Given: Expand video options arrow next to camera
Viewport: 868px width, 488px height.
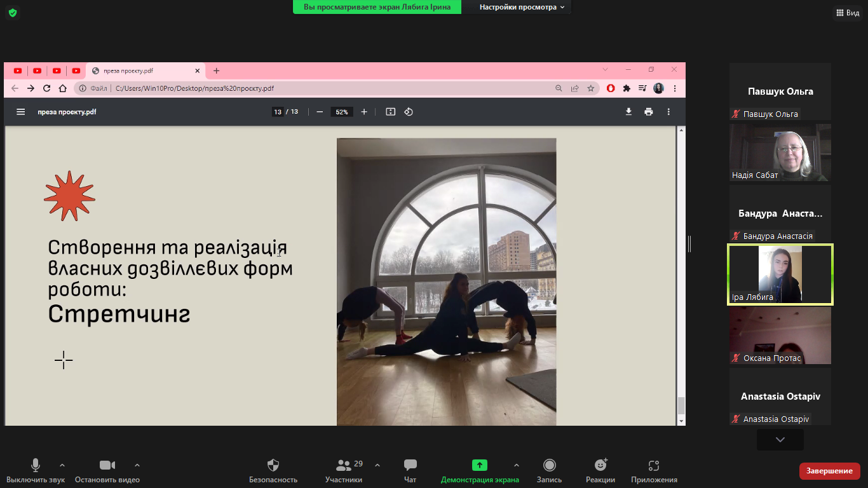Looking at the screenshot, I should (137, 464).
